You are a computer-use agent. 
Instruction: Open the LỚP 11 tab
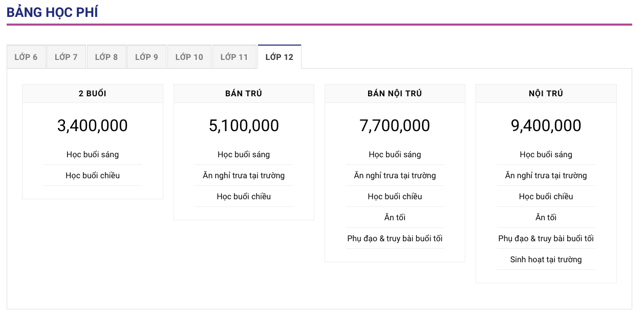click(x=234, y=57)
